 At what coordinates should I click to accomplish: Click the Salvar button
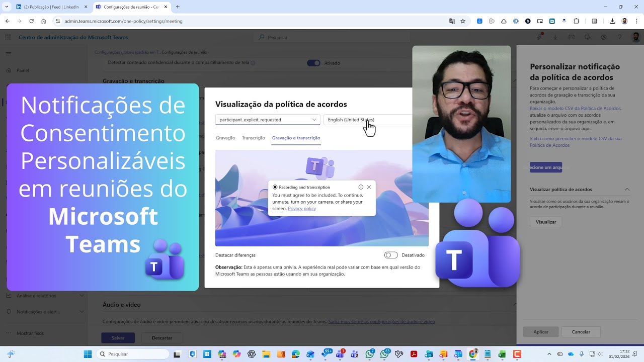(118, 338)
